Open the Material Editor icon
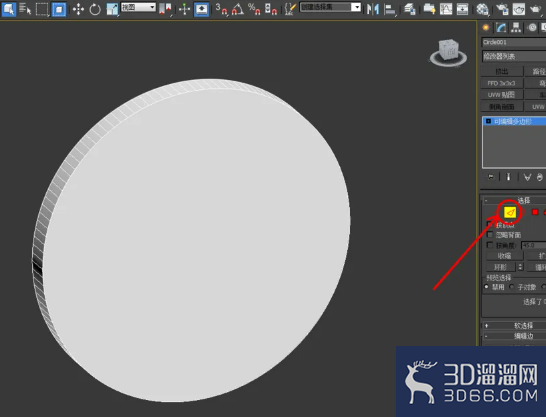The height and width of the screenshot is (417, 546). (x=482, y=9)
